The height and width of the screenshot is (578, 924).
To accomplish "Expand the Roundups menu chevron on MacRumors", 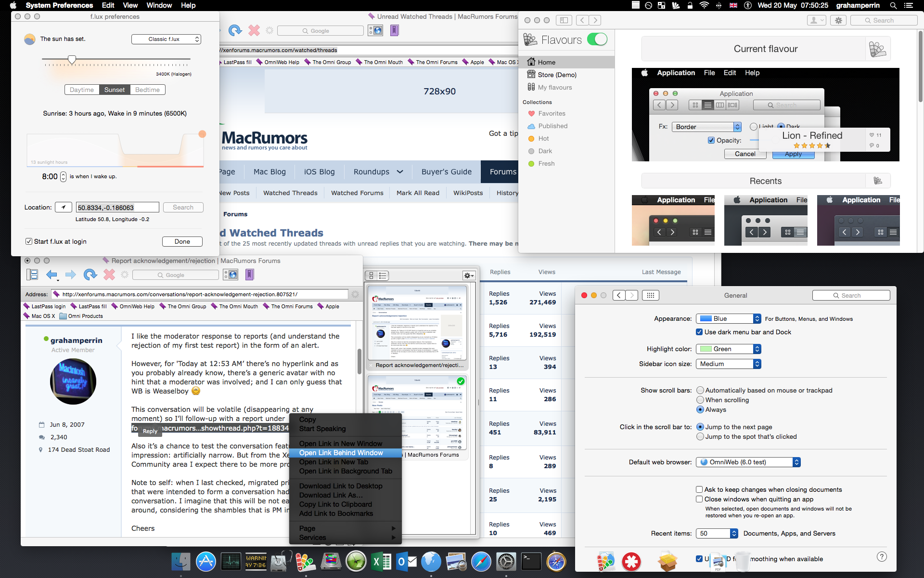I will [400, 171].
